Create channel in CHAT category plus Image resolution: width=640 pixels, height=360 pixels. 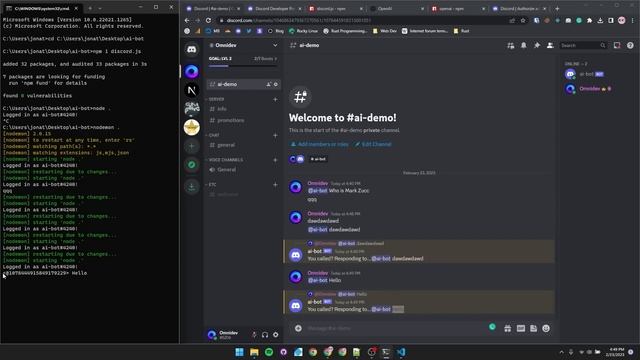tap(275, 135)
